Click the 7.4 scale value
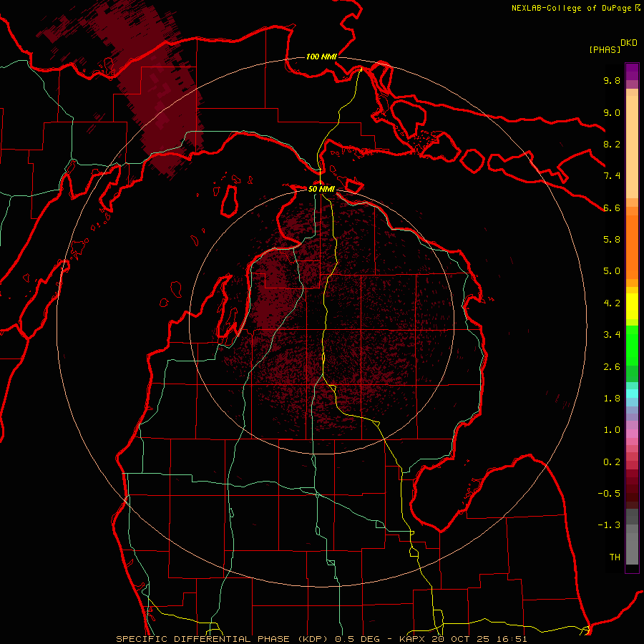The height and width of the screenshot is (644, 644). click(x=612, y=176)
